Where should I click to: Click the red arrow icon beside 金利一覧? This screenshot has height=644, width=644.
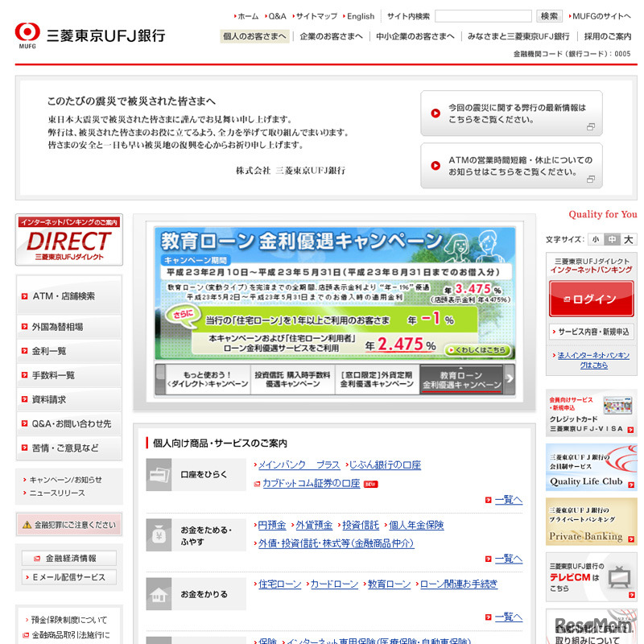click(25, 351)
